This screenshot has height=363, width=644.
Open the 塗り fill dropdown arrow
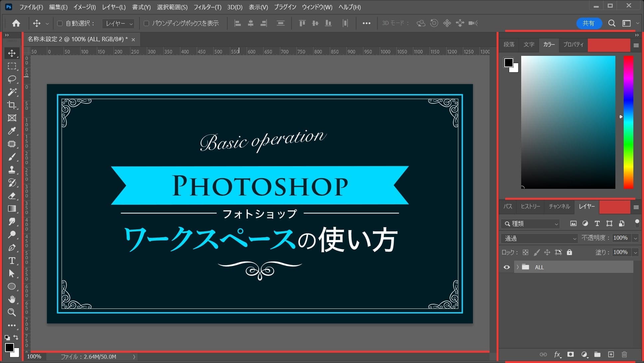point(635,252)
